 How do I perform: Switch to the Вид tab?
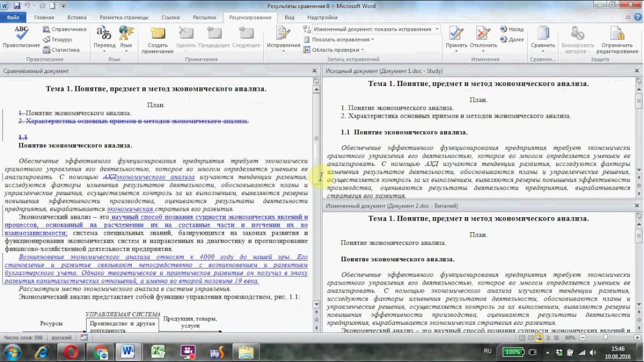click(x=289, y=18)
